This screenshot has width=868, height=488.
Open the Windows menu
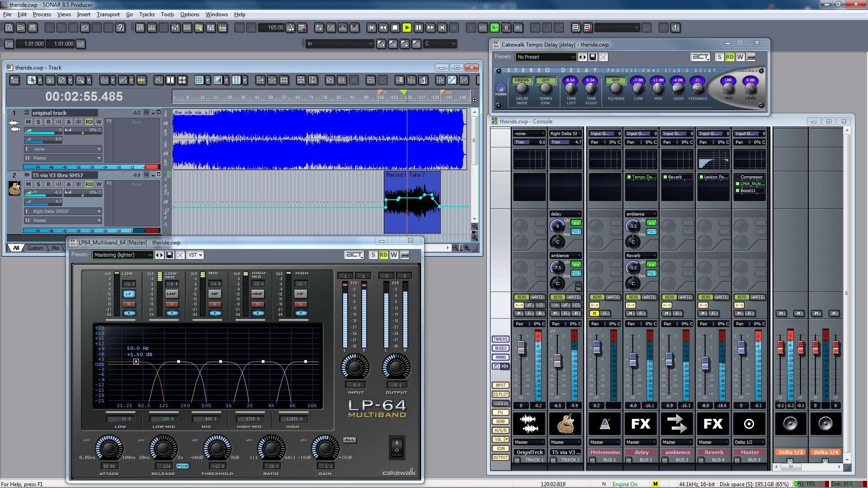tap(217, 14)
